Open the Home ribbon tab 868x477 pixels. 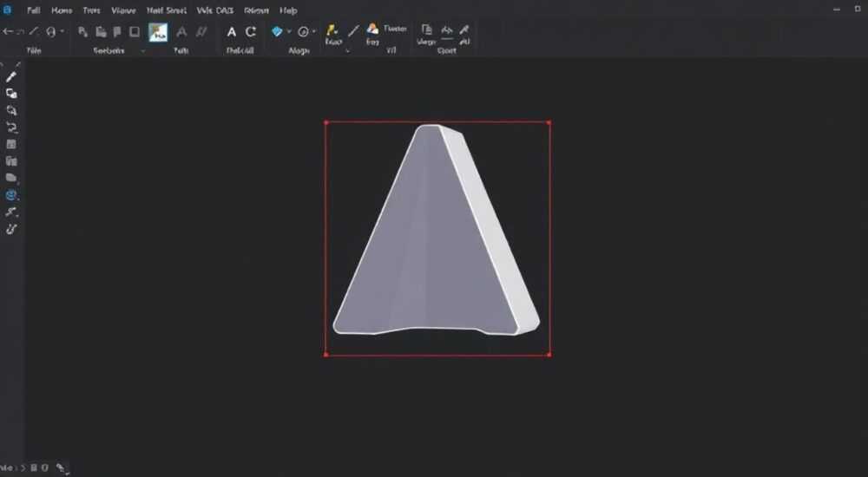tap(62, 10)
